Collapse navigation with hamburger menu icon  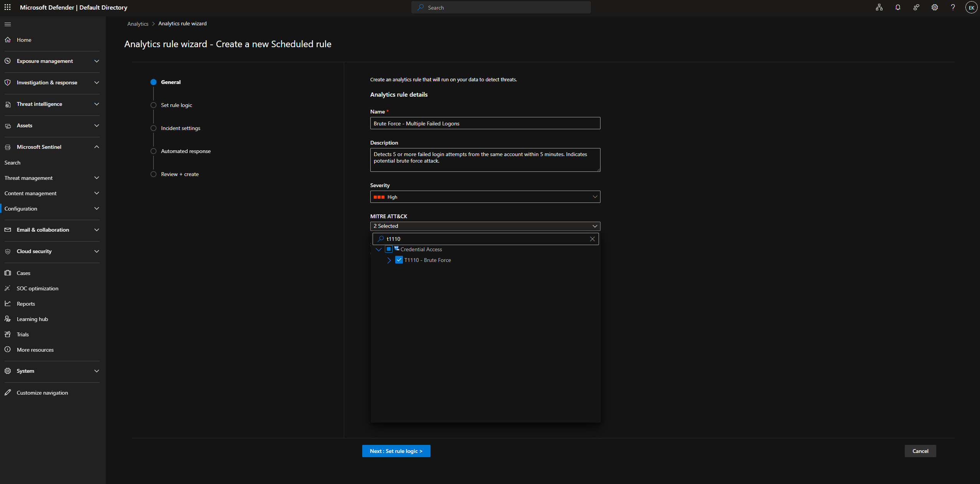(8, 24)
